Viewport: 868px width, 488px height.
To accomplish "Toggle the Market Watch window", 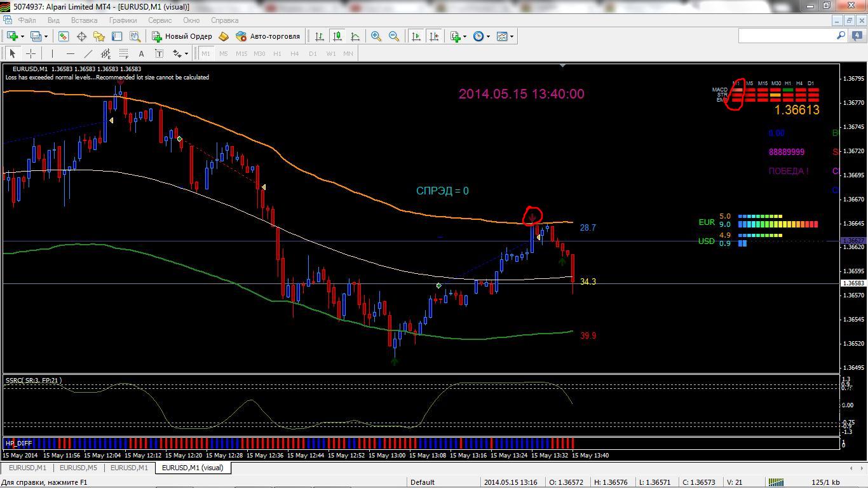I will pos(64,36).
